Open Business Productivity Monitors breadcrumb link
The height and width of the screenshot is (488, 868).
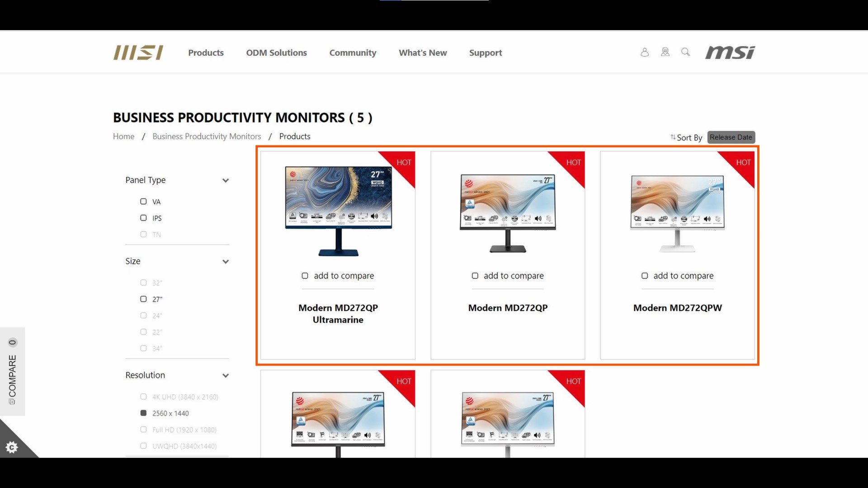[207, 136]
